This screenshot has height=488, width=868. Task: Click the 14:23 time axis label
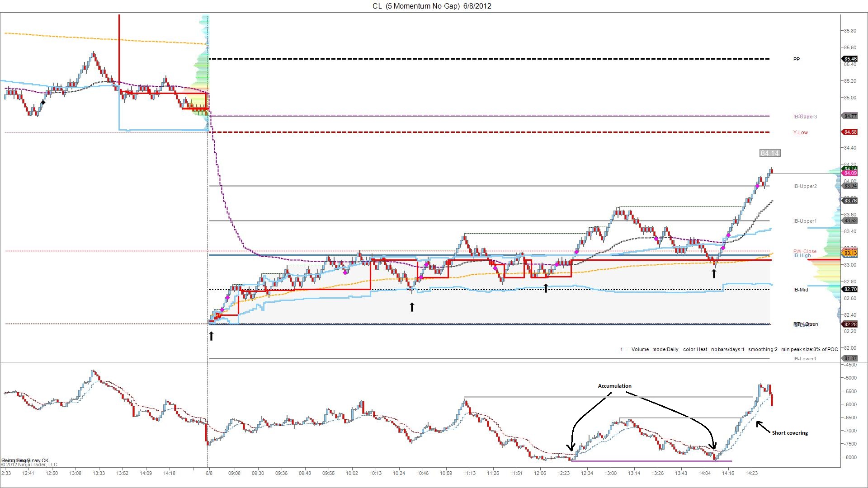[x=751, y=473]
